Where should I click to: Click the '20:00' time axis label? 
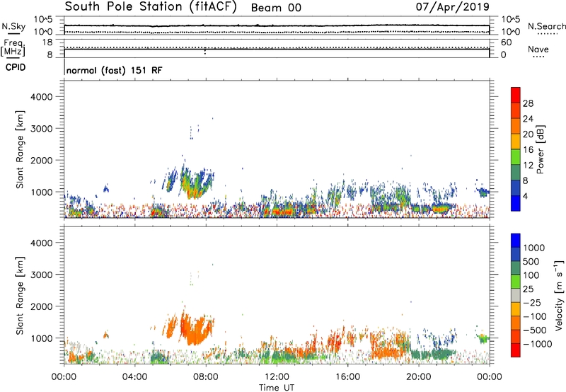419,377
